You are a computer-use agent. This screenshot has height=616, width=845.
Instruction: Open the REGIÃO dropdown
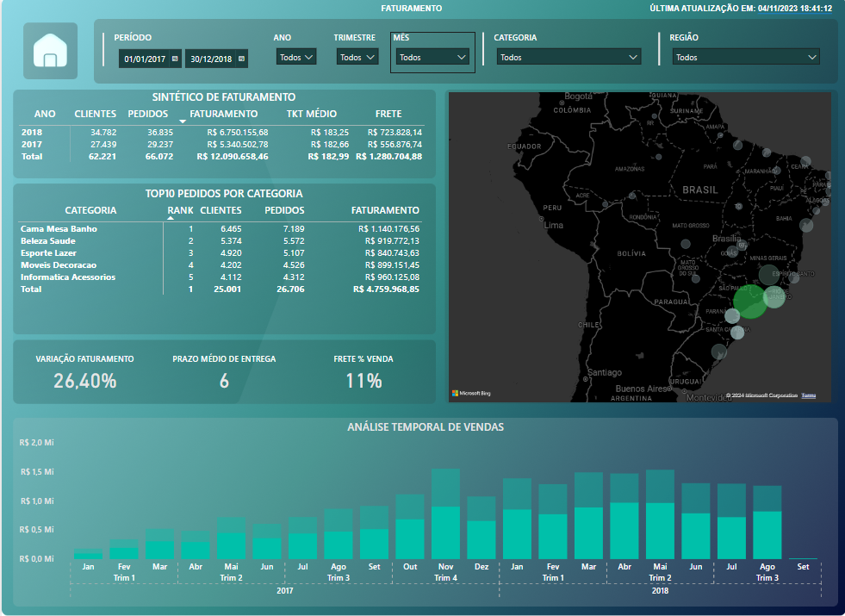tap(746, 57)
